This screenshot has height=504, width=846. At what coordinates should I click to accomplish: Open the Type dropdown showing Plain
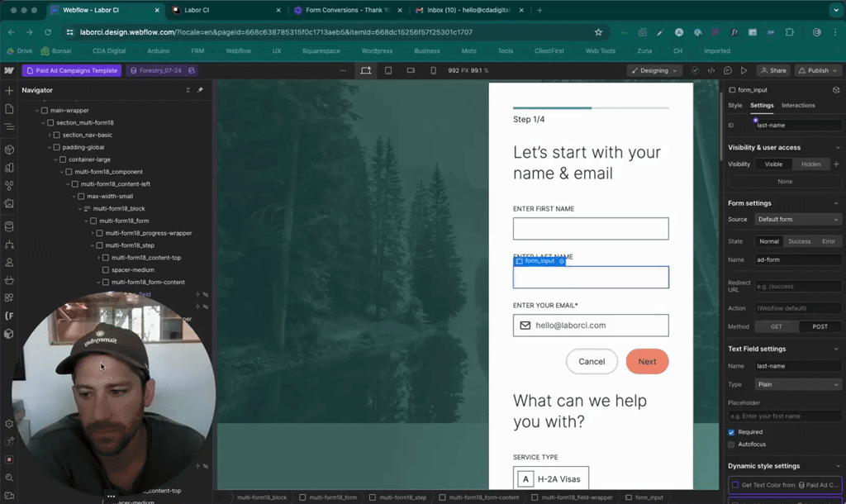pos(797,384)
